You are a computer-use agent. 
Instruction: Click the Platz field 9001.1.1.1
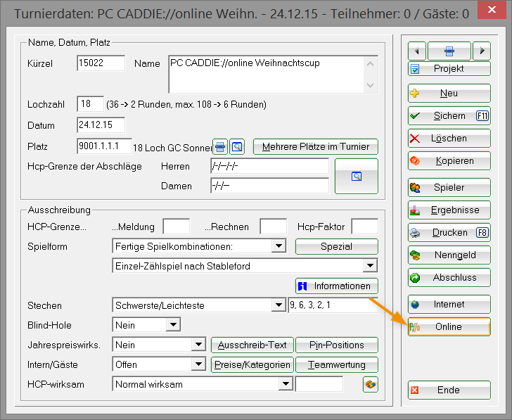[x=105, y=146]
